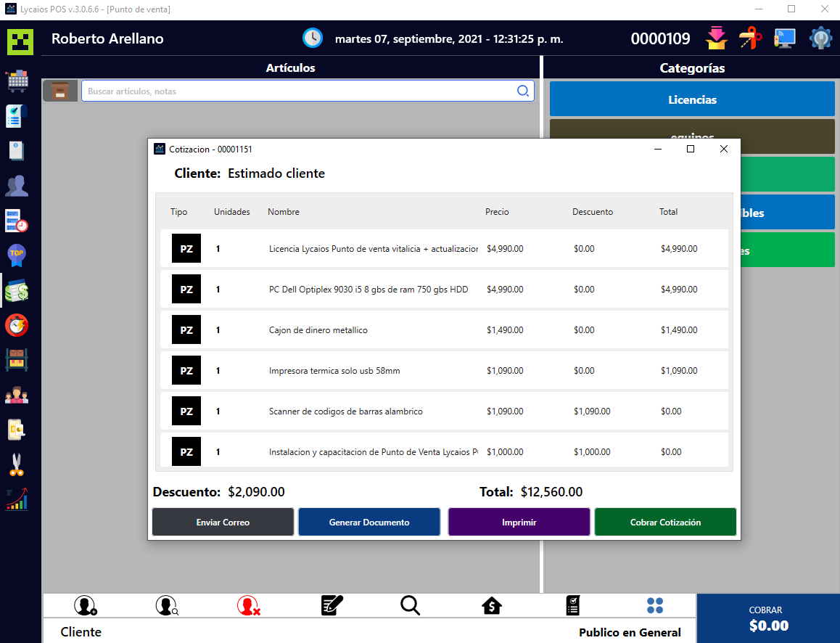Click Generar Documento button
840x643 pixels.
click(x=369, y=523)
